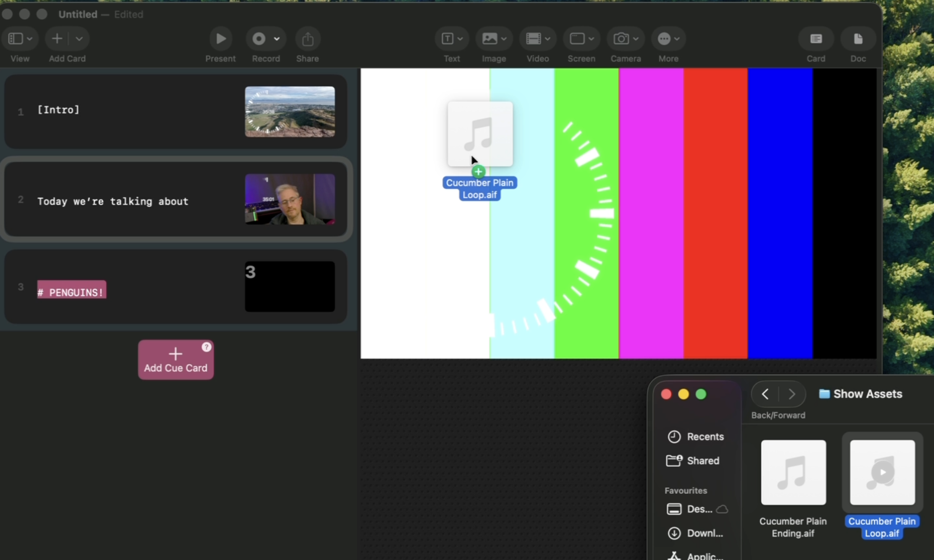Viewport: 934px width, 560px height.
Task: Select Shared in Finder sidebar
Action: [x=693, y=461]
